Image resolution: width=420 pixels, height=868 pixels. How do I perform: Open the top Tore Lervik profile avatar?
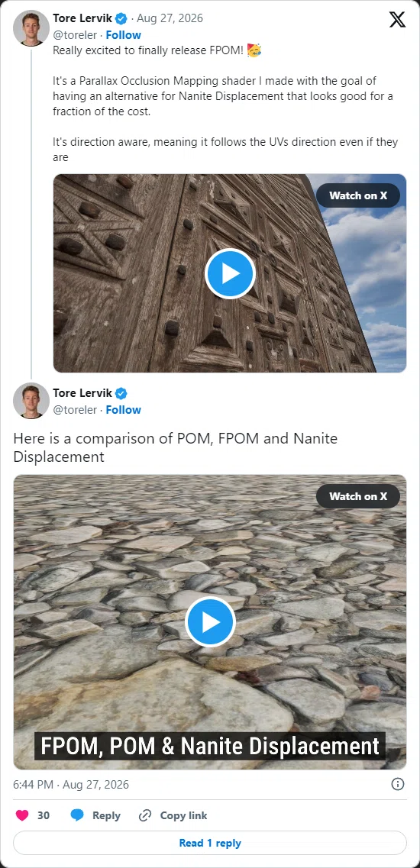[x=31, y=27]
